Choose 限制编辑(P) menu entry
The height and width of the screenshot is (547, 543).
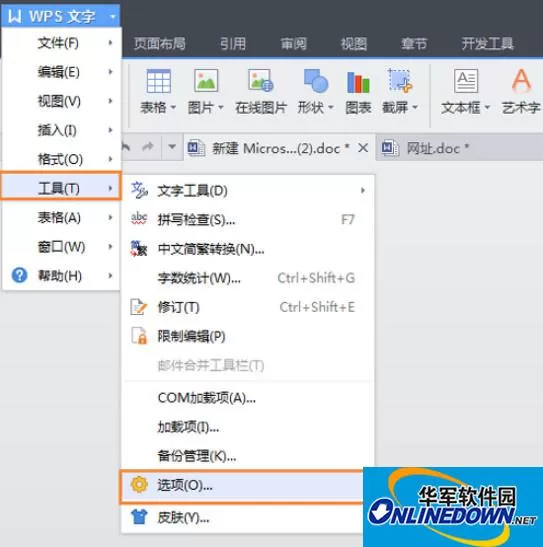(248, 336)
